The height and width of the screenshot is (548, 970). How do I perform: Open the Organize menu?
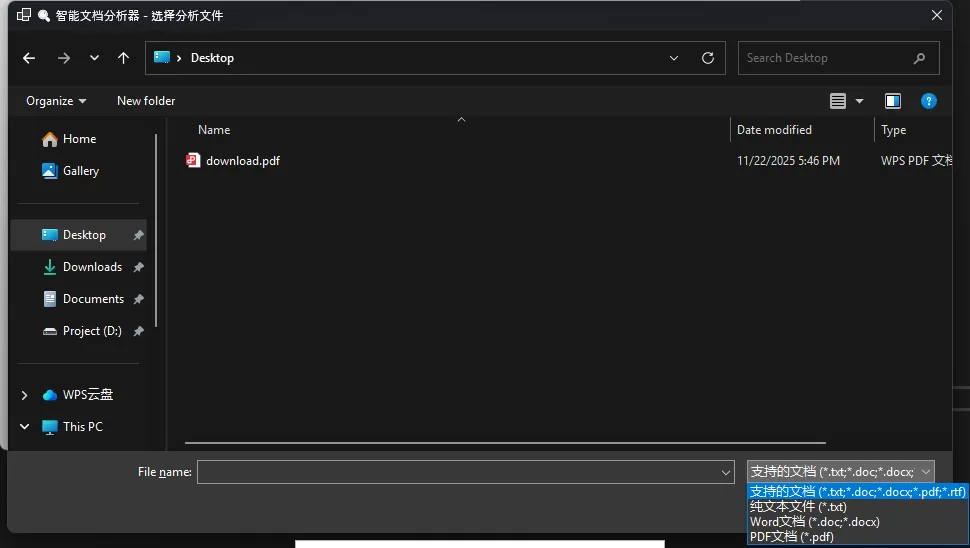(56, 101)
